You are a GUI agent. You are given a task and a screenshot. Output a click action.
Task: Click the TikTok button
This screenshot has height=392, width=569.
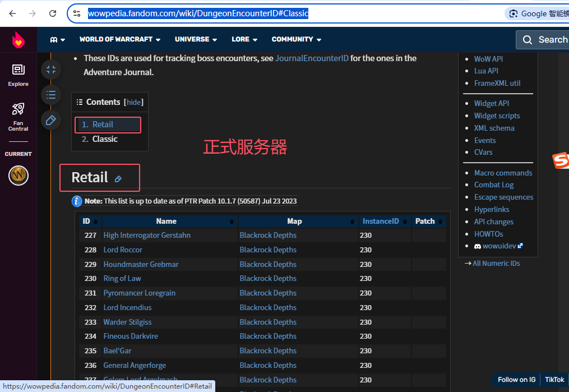pos(554,380)
